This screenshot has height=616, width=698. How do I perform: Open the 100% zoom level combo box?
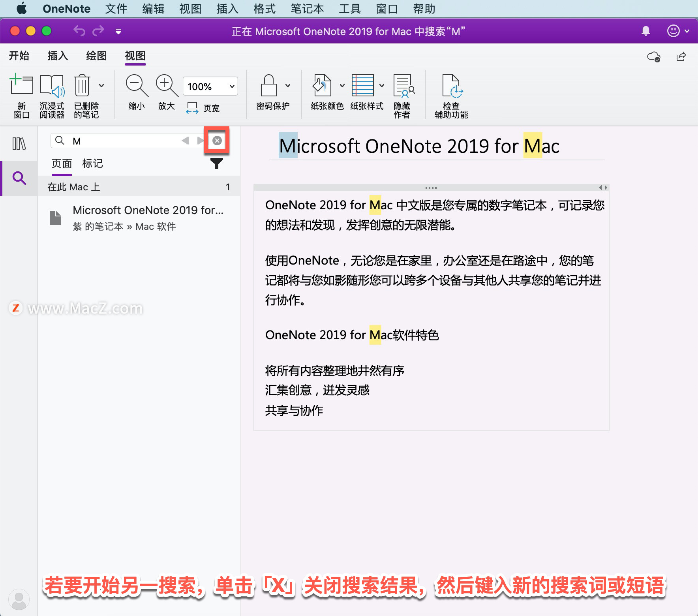(x=210, y=86)
